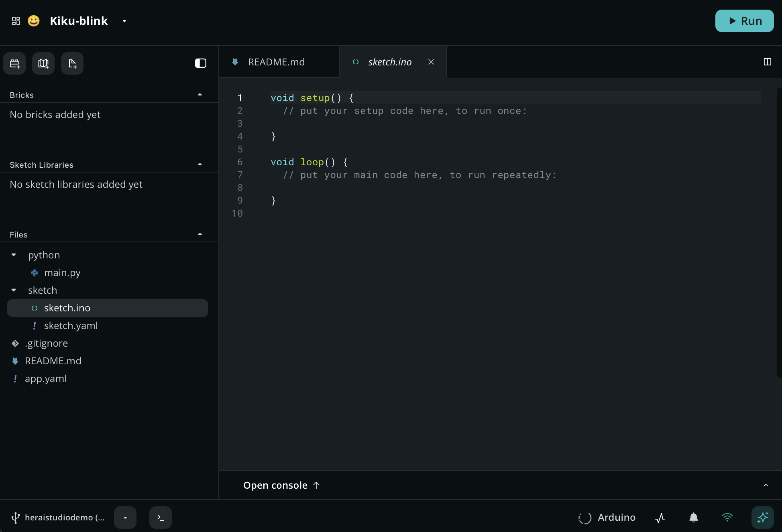Image resolution: width=782 pixels, height=532 pixels.
Task: Click the add brick icon
Action: point(14,63)
